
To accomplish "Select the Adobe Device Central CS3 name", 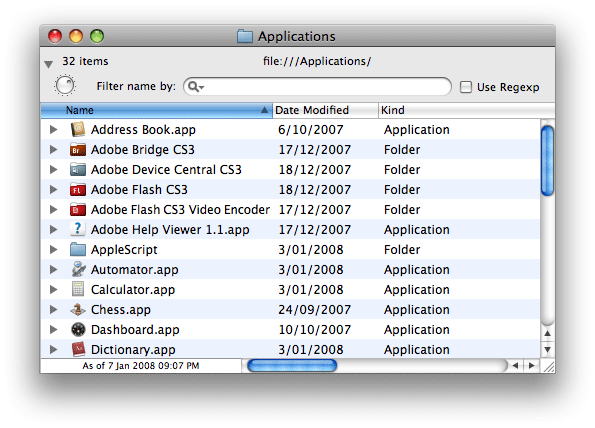I will [x=166, y=169].
